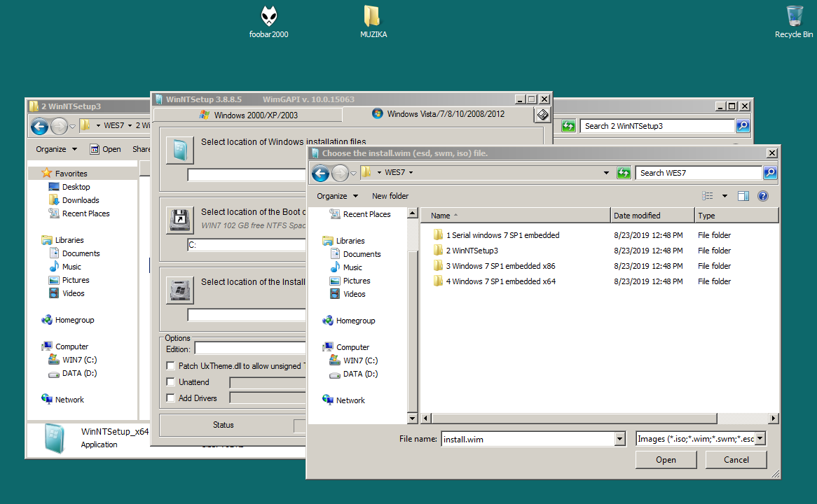Open File name dropdown arrow

[x=619, y=439]
